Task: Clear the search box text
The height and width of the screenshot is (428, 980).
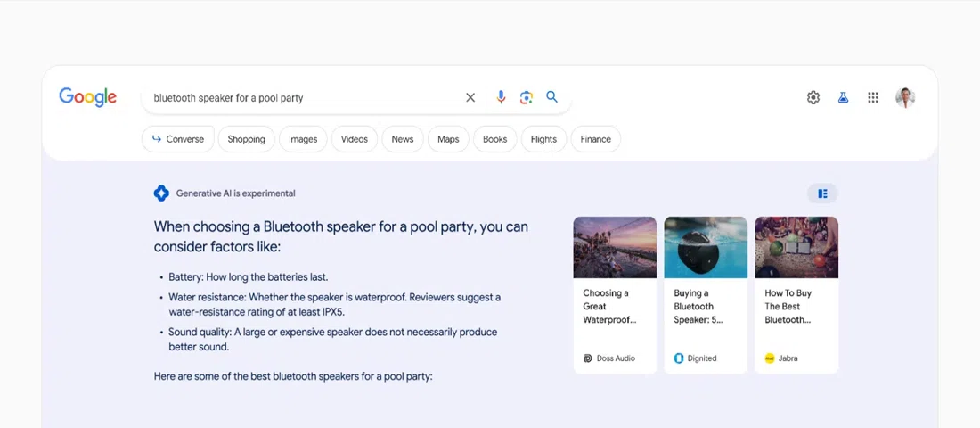Action: (470, 97)
